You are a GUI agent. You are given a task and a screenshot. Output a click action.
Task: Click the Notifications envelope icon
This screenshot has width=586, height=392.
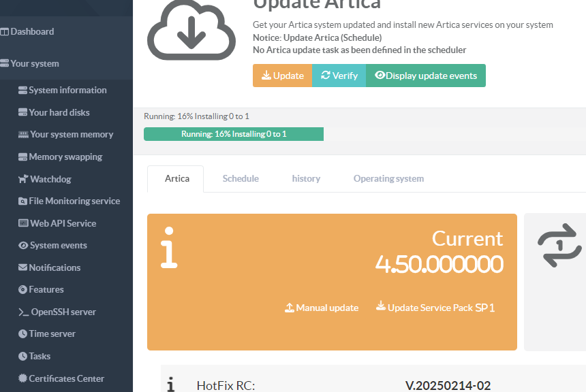(23, 267)
